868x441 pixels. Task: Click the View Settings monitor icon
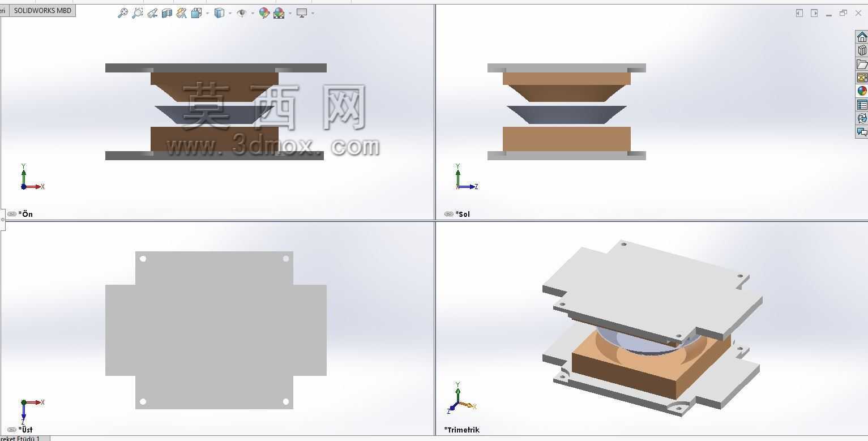(301, 13)
